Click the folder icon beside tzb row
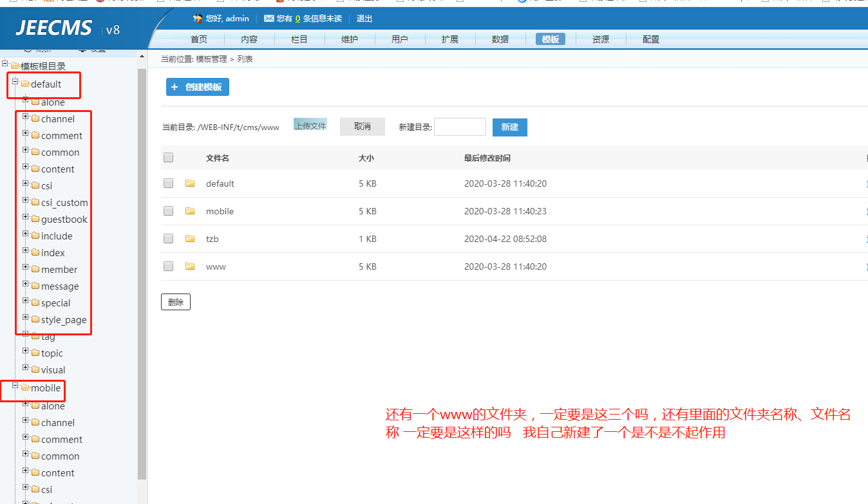Viewport: 868px width, 504px height. pyautogui.click(x=190, y=239)
